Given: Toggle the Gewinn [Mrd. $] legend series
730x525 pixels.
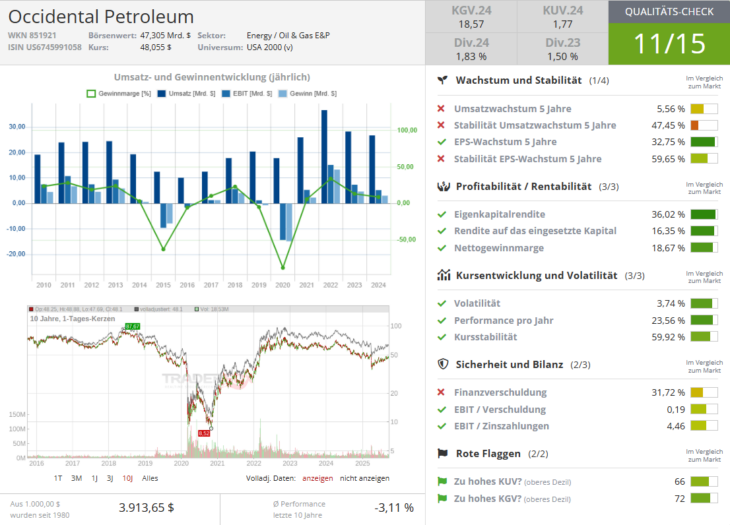Looking at the screenshot, I should point(307,94).
